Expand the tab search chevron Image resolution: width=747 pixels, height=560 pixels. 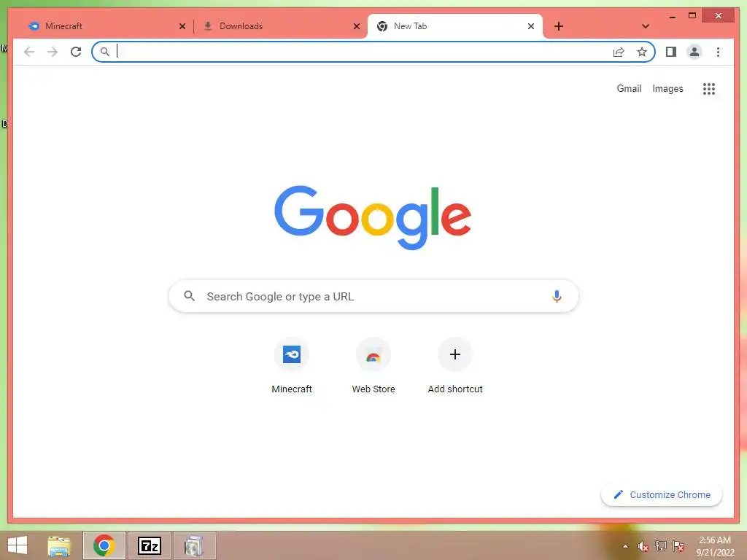pos(646,26)
